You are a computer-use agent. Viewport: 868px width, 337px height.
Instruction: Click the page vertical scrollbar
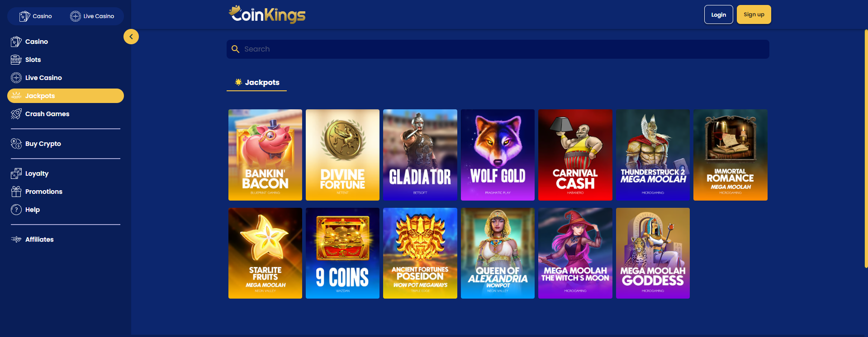coord(866,149)
